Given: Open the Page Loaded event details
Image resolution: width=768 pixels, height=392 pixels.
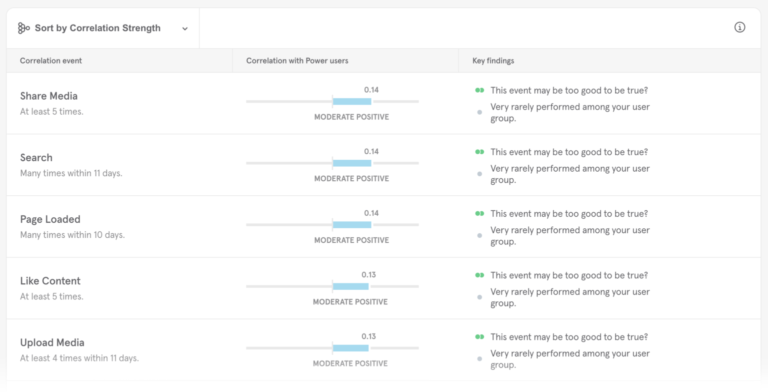Looking at the screenshot, I should point(50,220).
